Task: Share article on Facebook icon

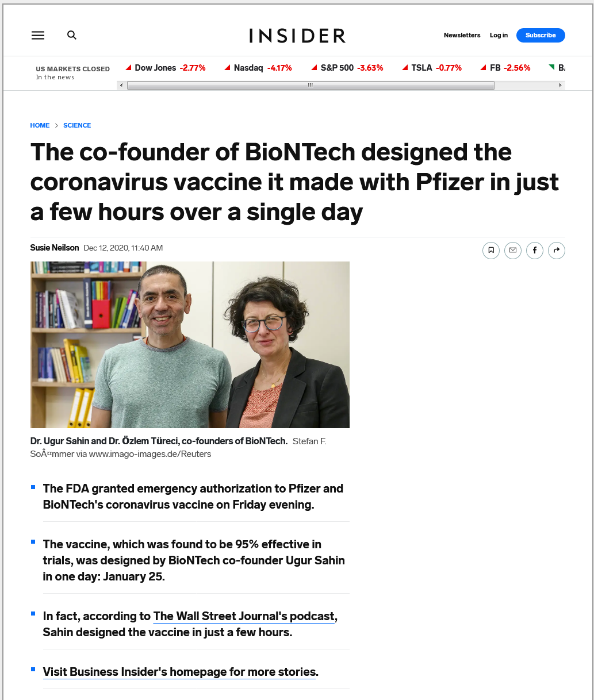Action: (x=534, y=250)
